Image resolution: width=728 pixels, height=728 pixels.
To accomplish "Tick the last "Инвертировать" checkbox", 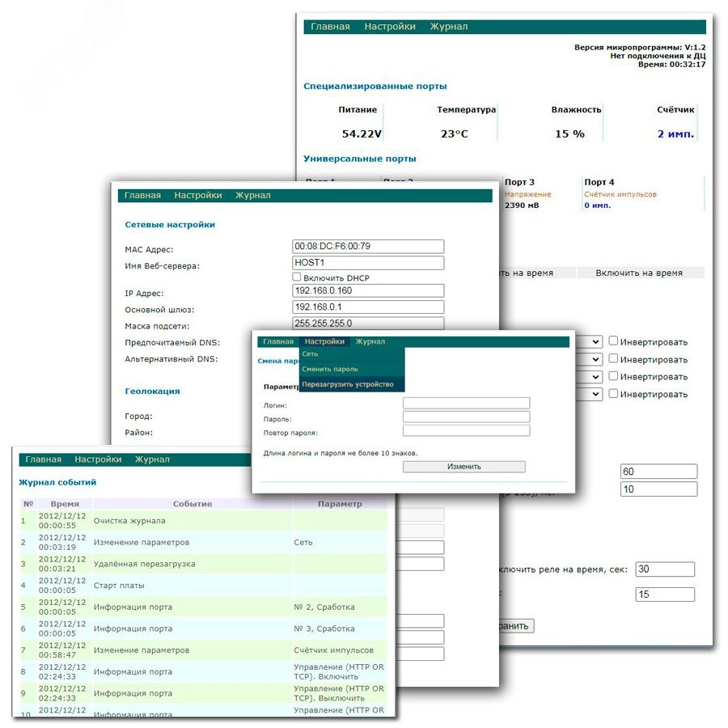I will pyautogui.click(x=614, y=394).
